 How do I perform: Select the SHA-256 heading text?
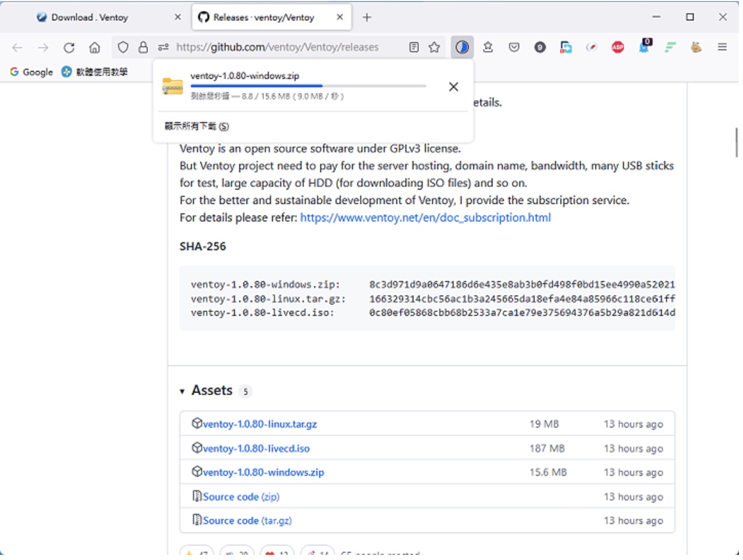(x=204, y=248)
